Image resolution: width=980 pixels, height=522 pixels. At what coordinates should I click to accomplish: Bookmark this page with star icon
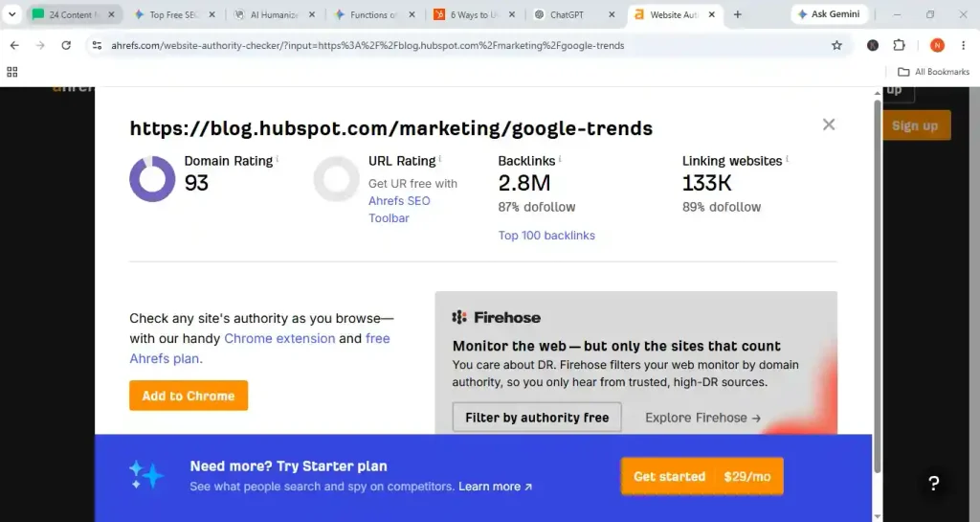pyautogui.click(x=836, y=45)
